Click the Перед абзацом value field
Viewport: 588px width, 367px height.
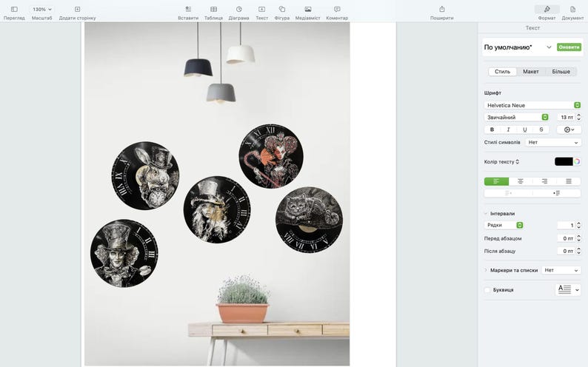pos(566,238)
